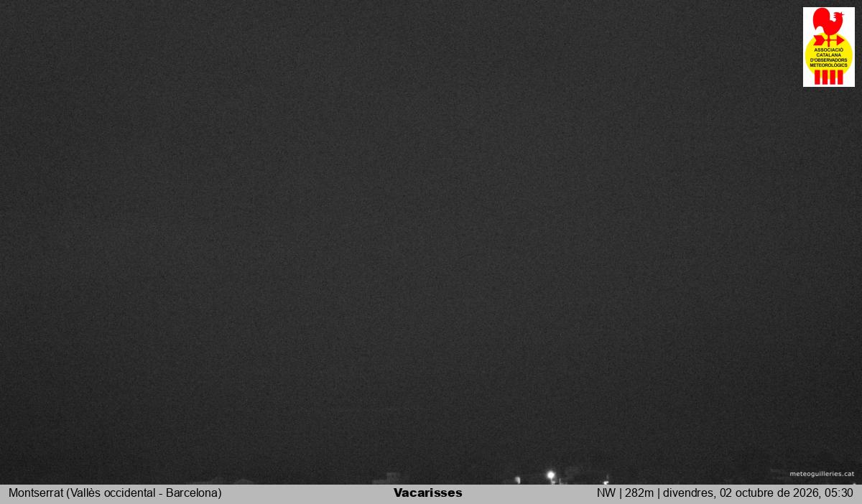Click the faint light left of the bright lamp
Viewport: 862px width, 504px height.
(x=517, y=480)
